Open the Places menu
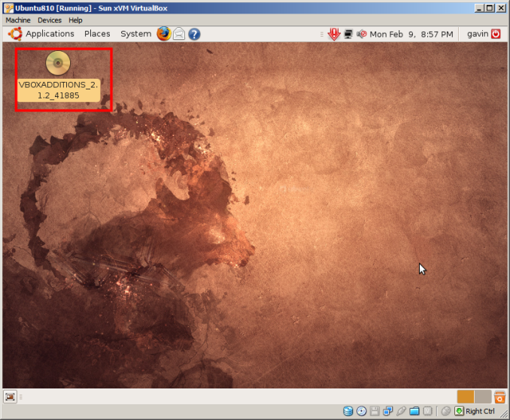Screen dimensions: 510x420 pyautogui.click(x=97, y=34)
